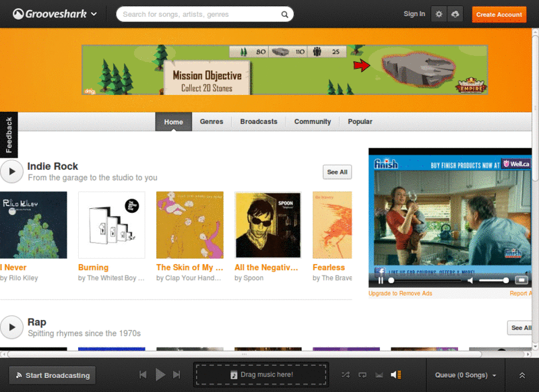Image resolution: width=539 pixels, height=392 pixels.
Task: Open the Empire banner advertisement
Action: click(284, 70)
